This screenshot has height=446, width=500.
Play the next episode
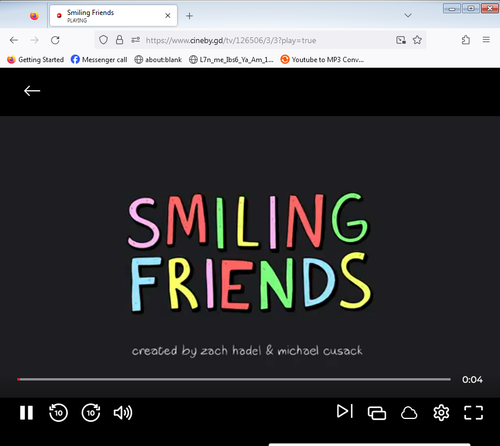[x=345, y=411]
